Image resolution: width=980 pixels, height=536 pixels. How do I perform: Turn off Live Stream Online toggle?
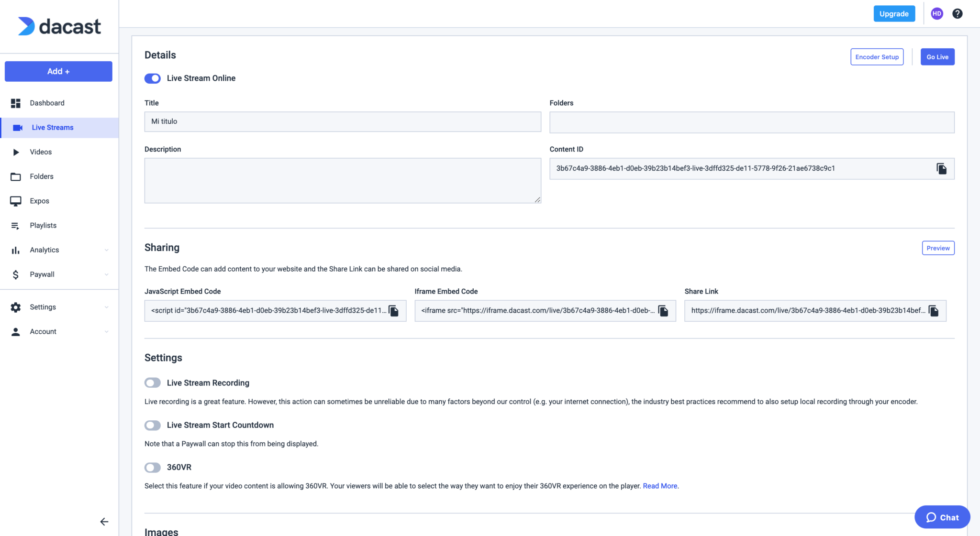(153, 78)
